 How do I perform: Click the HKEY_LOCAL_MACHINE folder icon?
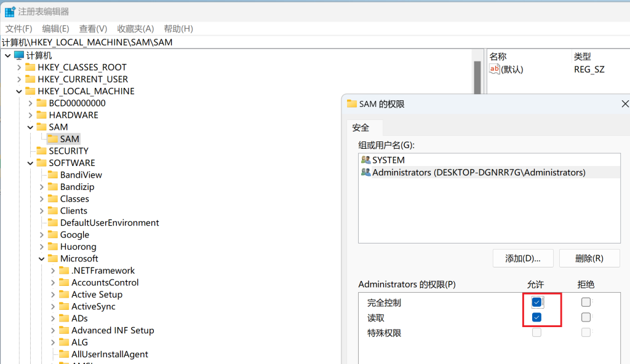pyautogui.click(x=30, y=91)
